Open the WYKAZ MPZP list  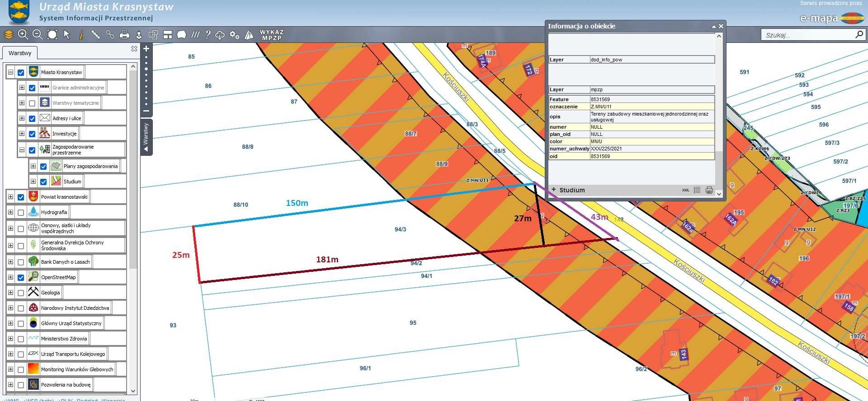coord(272,35)
